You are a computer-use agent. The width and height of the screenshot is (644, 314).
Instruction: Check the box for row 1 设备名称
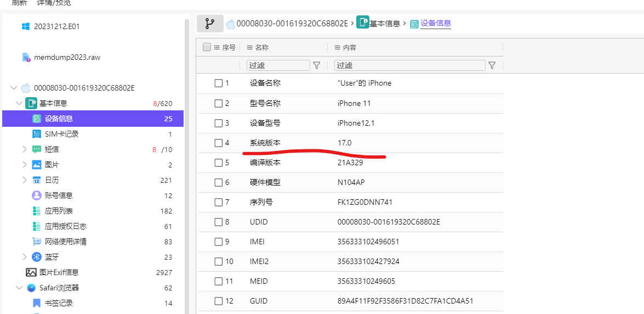[219, 83]
